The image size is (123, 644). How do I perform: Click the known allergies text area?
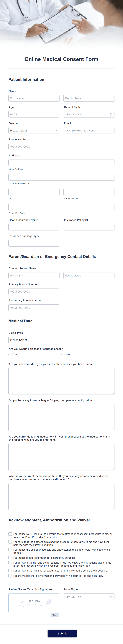click(x=61, y=417)
